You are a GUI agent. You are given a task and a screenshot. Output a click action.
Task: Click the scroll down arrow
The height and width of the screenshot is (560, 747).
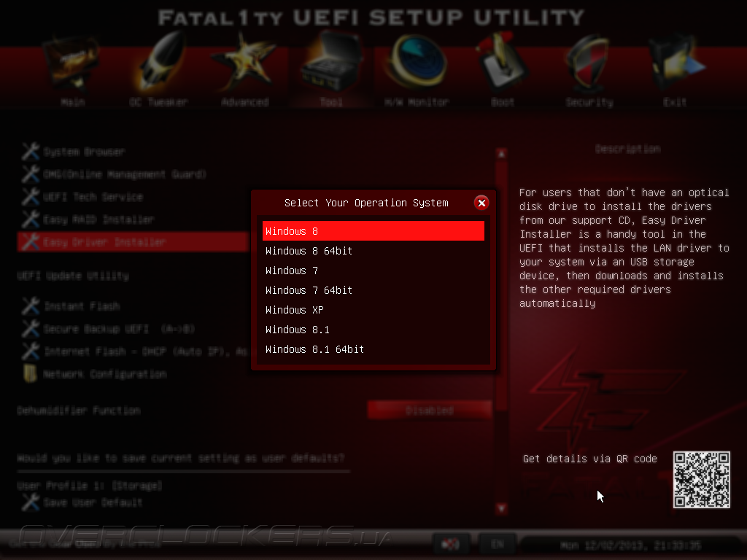coord(501,508)
